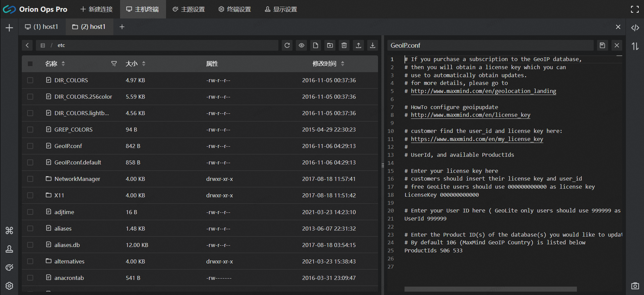
Task: Check the box next to GeoIP.conf
Action: coord(30,146)
